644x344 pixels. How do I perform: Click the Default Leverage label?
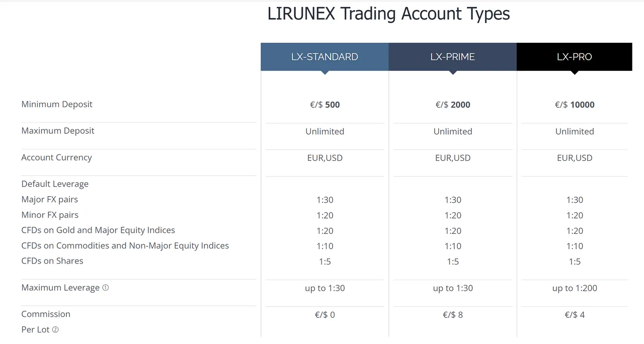coord(55,184)
